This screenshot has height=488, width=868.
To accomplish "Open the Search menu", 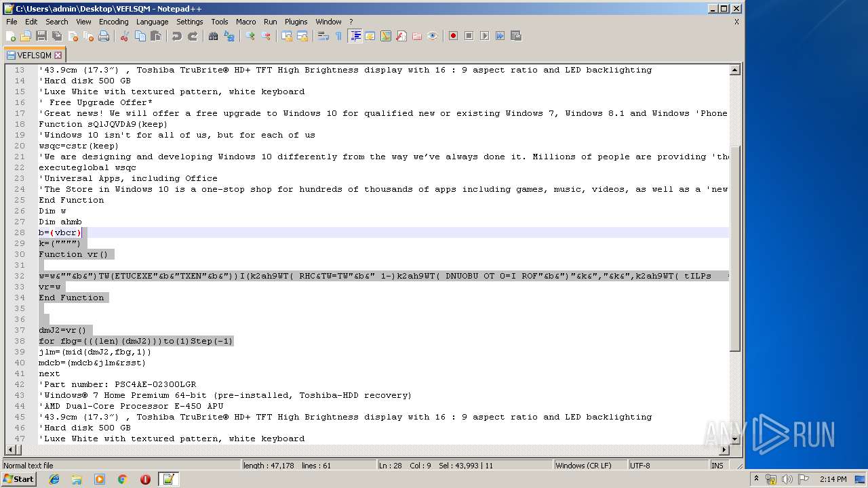I will pyautogui.click(x=57, y=22).
